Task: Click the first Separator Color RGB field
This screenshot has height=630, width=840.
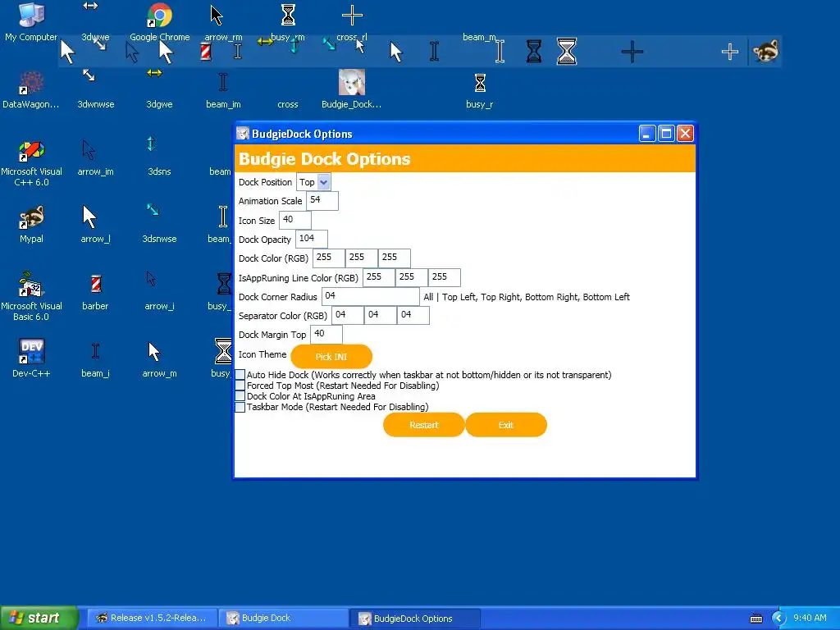Action: [348, 316]
